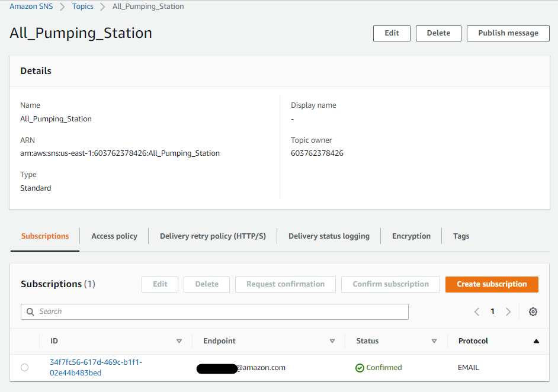Viewport: 558px width, 392px height.
Task: Click the Confirmed status text
Action: [x=384, y=368]
